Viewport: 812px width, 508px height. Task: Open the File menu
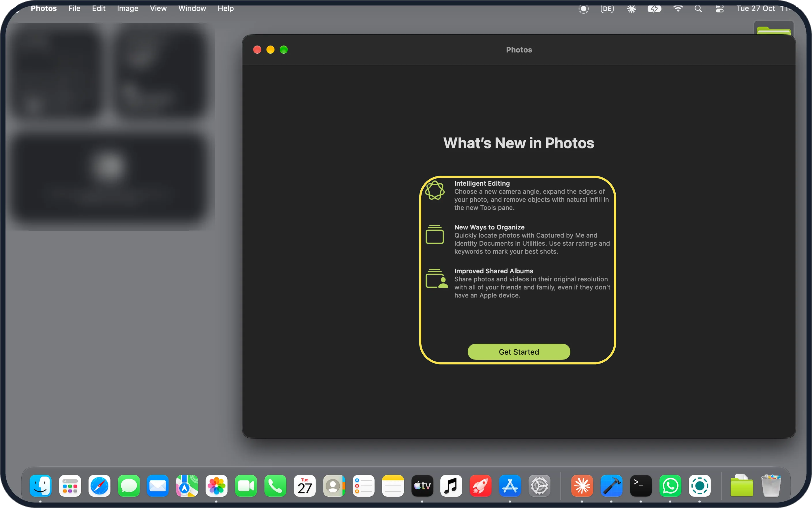tap(74, 8)
